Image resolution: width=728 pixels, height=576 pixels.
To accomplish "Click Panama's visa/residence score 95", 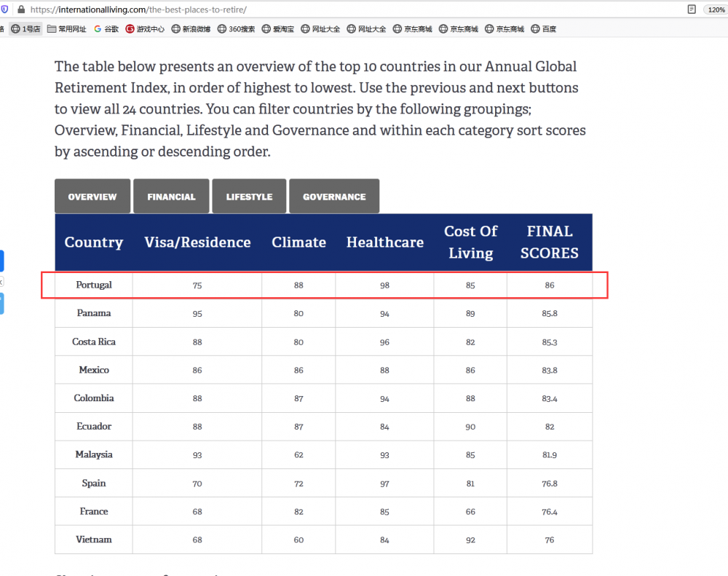I will pyautogui.click(x=197, y=314).
